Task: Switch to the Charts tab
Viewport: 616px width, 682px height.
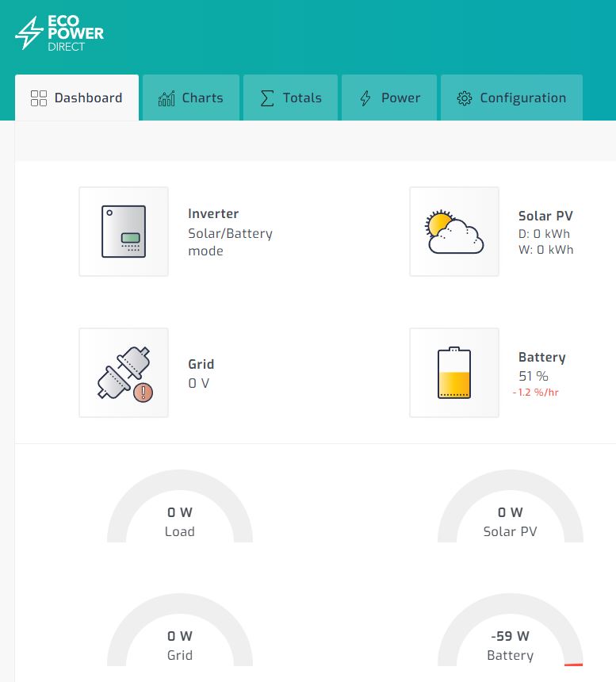Action: pos(191,98)
